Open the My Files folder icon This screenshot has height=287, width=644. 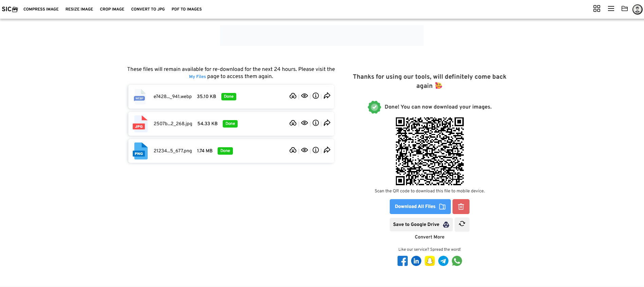pyautogui.click(x=625, y=9)
